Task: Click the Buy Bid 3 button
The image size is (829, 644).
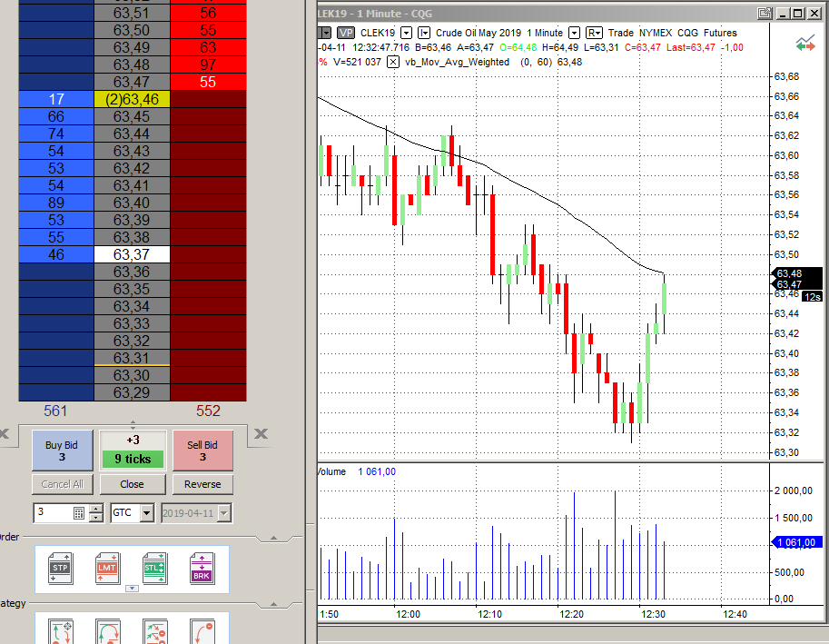Action: point(63,451)
